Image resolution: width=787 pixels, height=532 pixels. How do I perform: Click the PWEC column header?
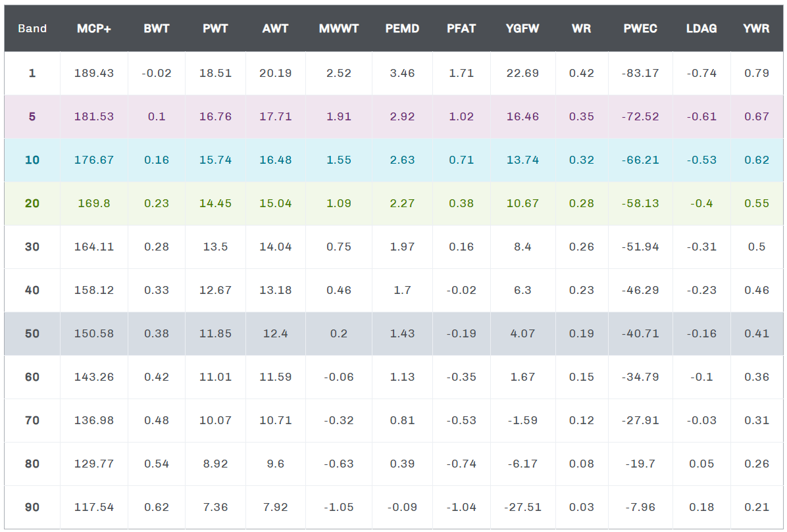pos(640,29)
